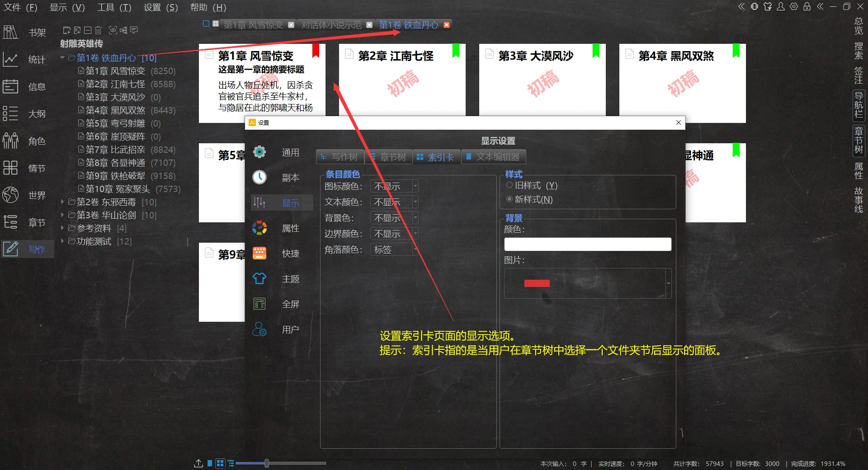Click the export upload icon in status bar
The width and height of the screenshot is (868, 470).
pos(198,463)
